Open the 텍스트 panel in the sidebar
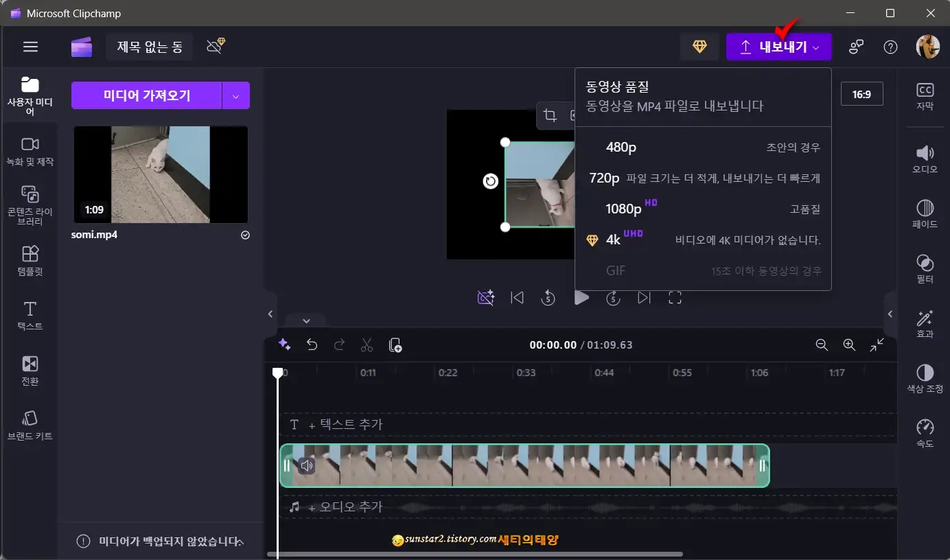Screen dimensions: 950x560 pyautogui.click(x=29, y=316)
